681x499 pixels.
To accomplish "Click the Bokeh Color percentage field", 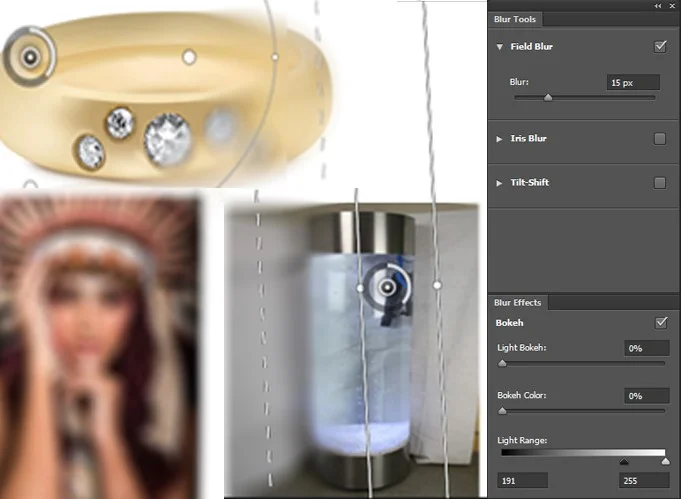I will tap(646, 396).
